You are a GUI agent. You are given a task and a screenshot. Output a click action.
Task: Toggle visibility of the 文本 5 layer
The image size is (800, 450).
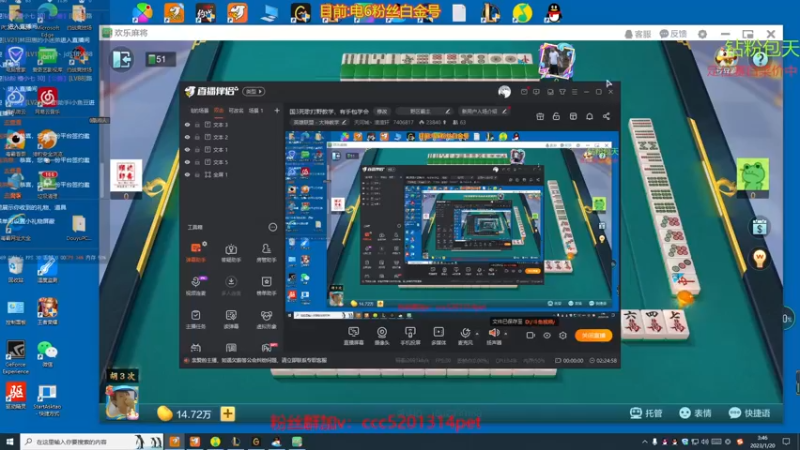point(187,162)
